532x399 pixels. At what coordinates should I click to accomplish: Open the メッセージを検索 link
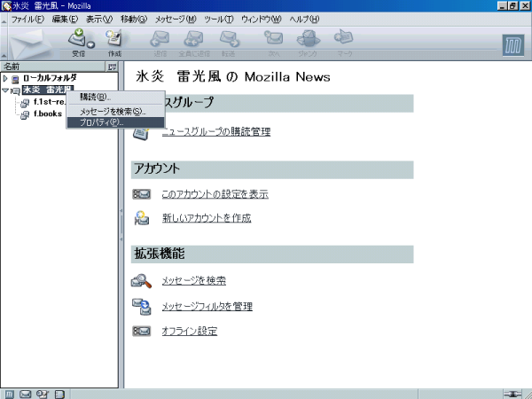coord(193,280)
